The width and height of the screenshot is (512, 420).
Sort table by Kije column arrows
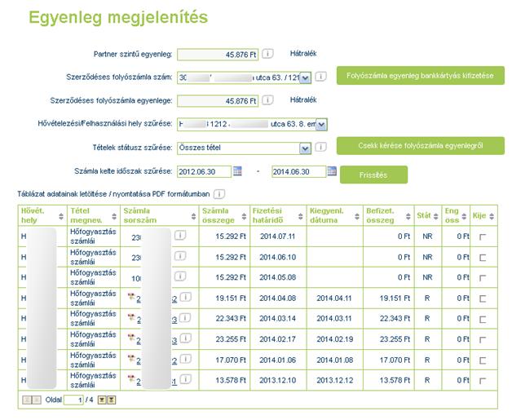click(x=492, y=216)
